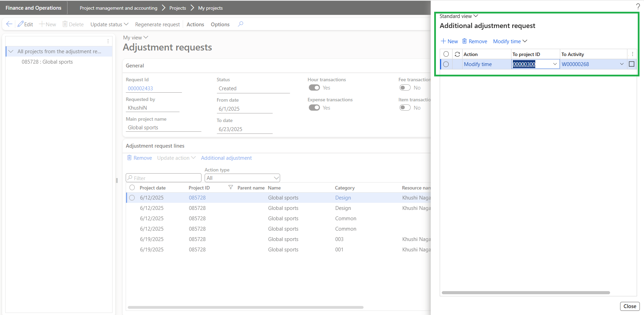Click the Close button in side pane
The height and width of the screenshot is (315, 644).
629,306
